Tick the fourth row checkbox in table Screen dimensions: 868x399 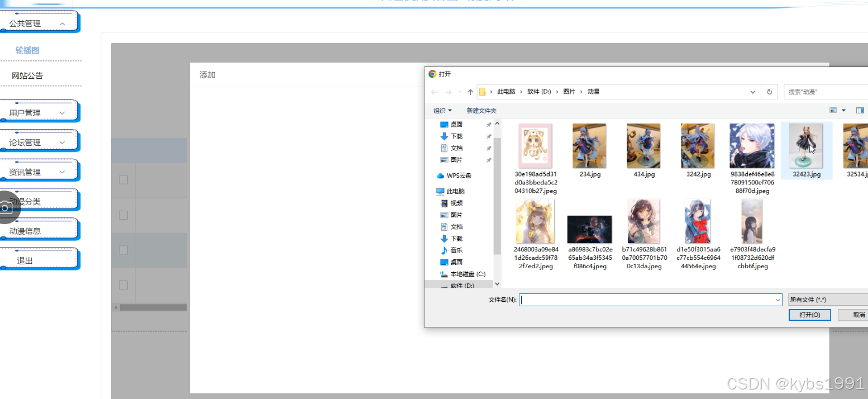[x=123, y=285]
